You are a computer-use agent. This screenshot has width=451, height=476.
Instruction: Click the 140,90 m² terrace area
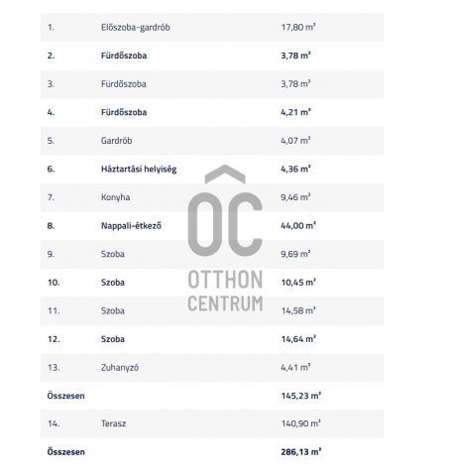pos(300,423)
